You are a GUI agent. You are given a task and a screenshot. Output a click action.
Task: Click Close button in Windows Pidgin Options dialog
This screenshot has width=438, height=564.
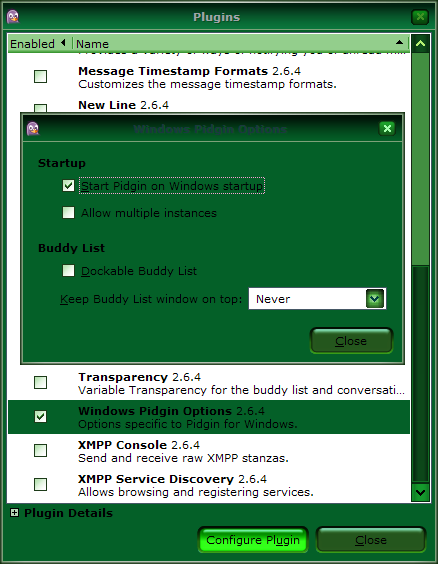[x=351, y=341]
